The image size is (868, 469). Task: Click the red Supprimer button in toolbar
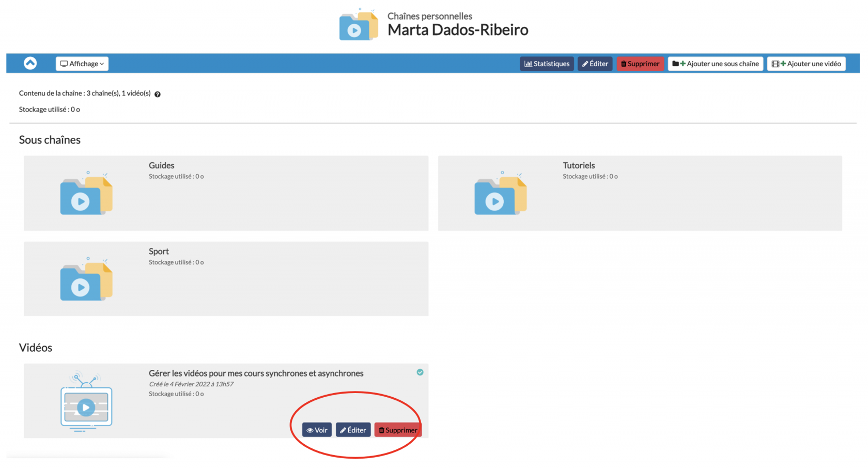coord(640,64)
